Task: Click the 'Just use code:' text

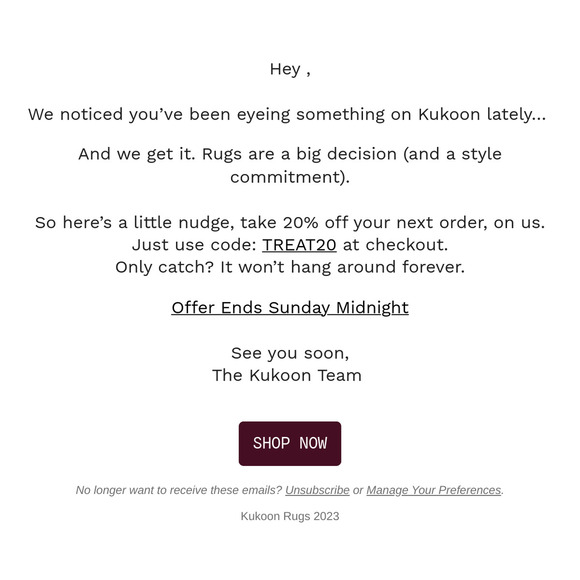Action: click(194, 245)
